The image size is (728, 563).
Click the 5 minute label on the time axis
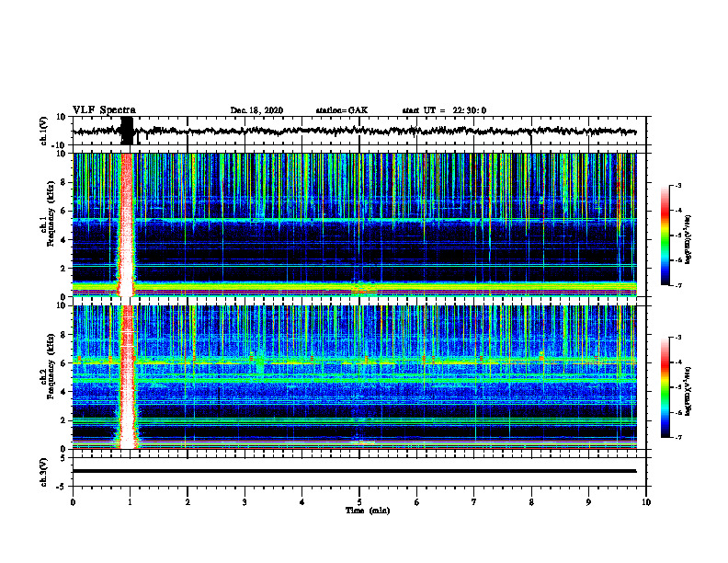(x=359, y=502)
